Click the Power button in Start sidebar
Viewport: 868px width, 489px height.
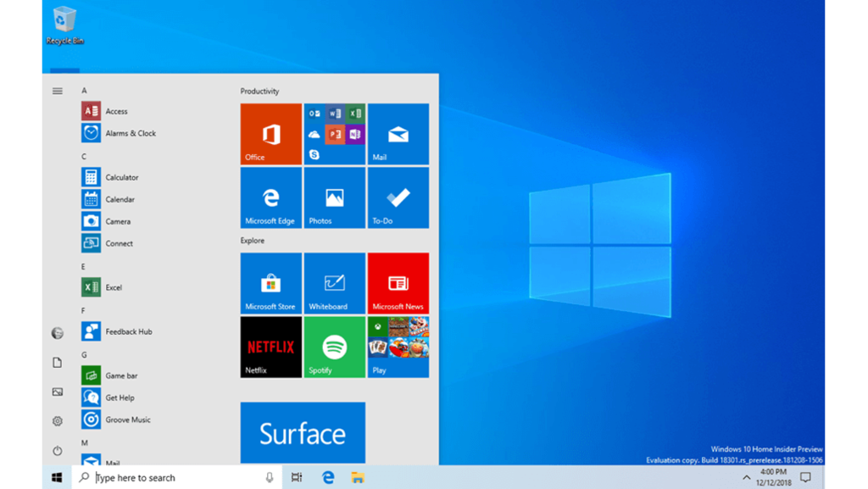coord(57,451)
